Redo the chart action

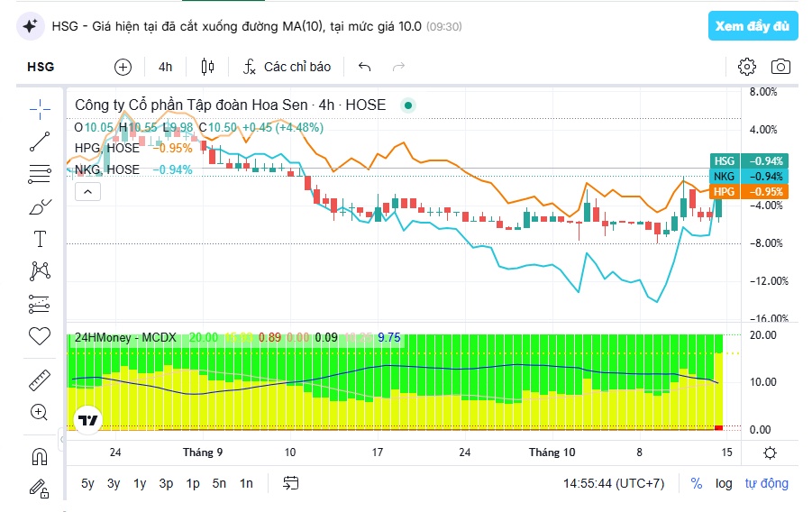398,67
